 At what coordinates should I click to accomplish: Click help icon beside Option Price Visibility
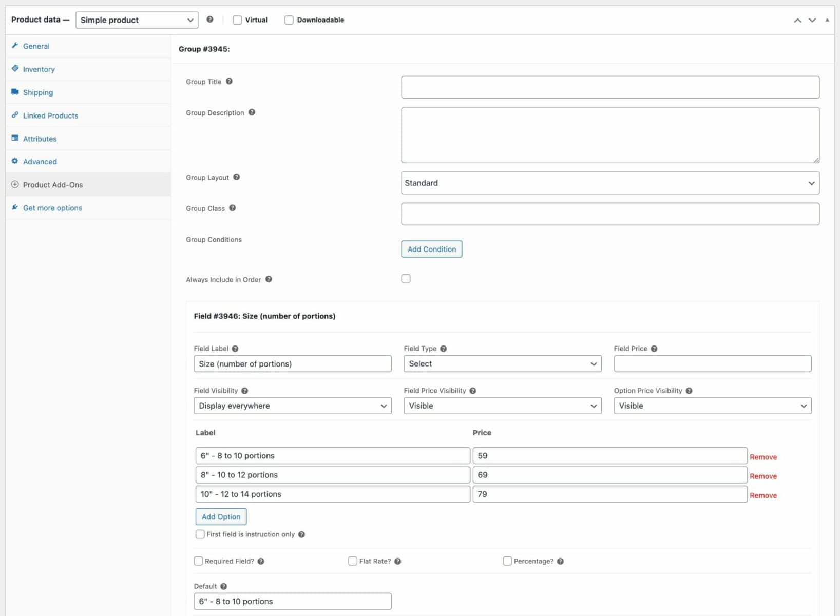pyautogui.click(x=689, y=391)
